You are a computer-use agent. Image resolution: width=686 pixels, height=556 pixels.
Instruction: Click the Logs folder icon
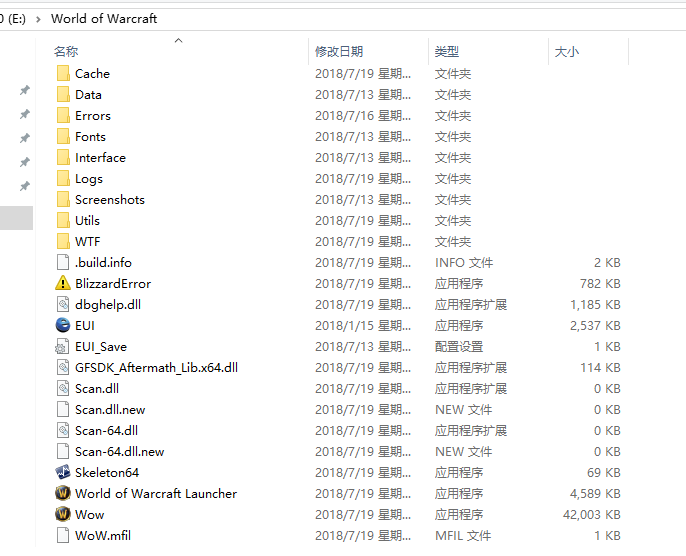click(63, 178)
